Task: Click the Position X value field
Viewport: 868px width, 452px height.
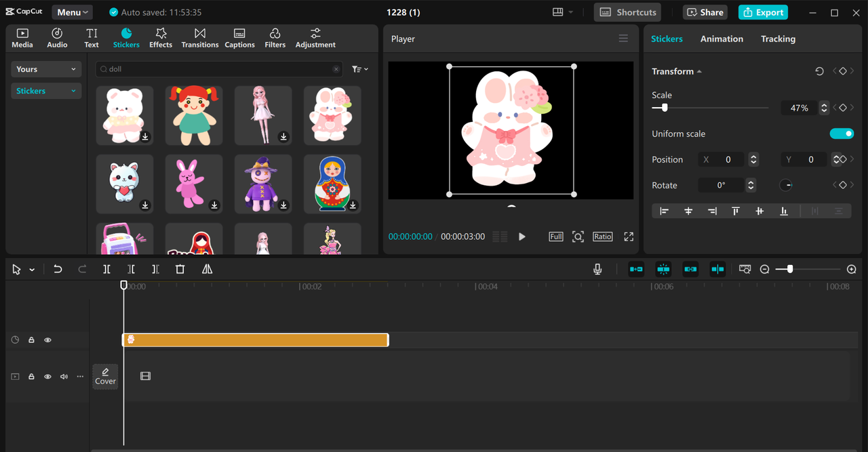Action: click(728, 160)
